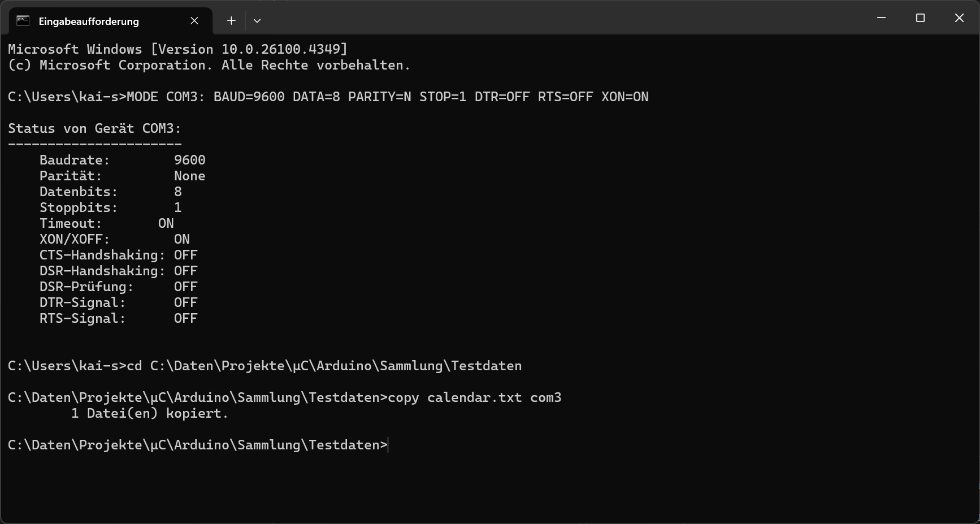Screen dimensions: 980x524
Task: Click the copy calendar.txt com3 command
Action: [475, 397]
